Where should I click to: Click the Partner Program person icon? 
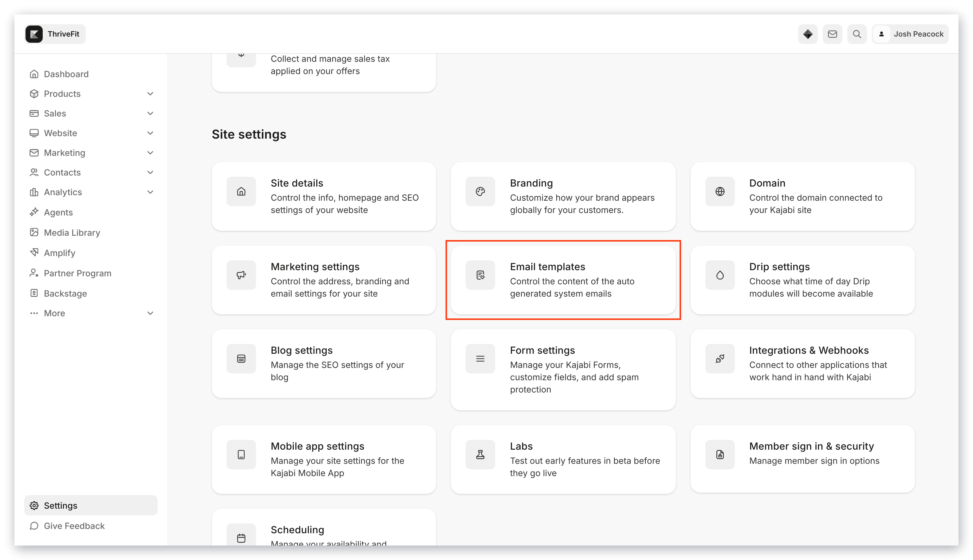pos(34,273)
